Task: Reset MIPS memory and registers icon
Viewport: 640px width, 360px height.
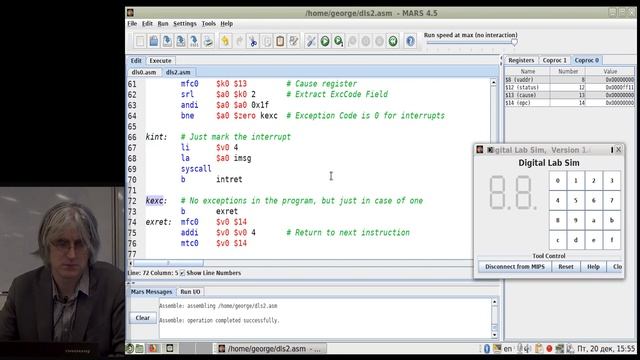Action: coord(393,41)
